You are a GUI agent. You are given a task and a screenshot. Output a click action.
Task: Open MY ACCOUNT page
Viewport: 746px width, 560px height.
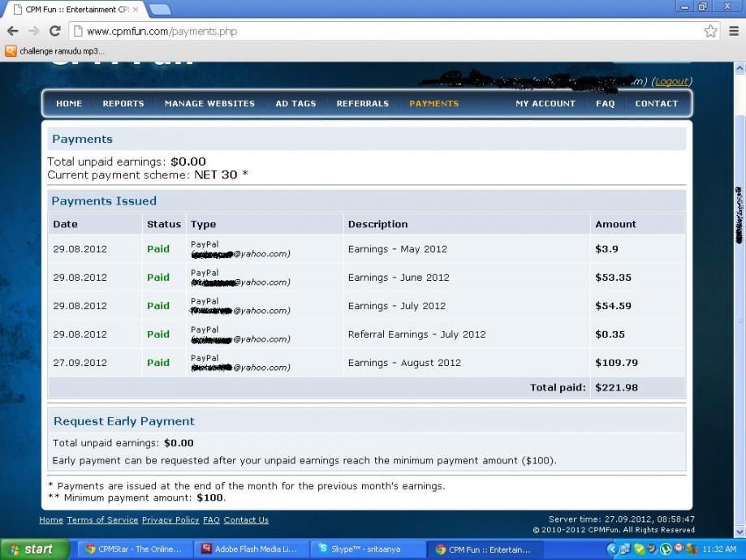(x=545, y=103)
